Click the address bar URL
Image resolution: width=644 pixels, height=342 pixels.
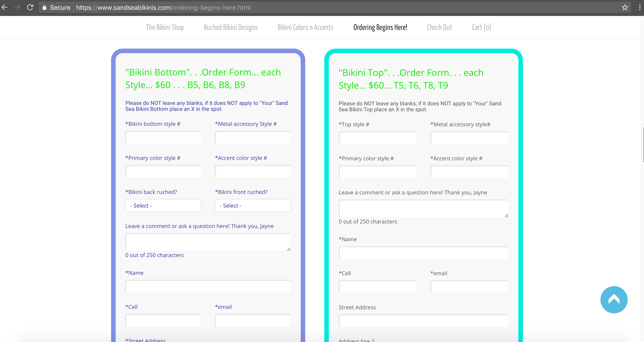(x=163, y=7)
